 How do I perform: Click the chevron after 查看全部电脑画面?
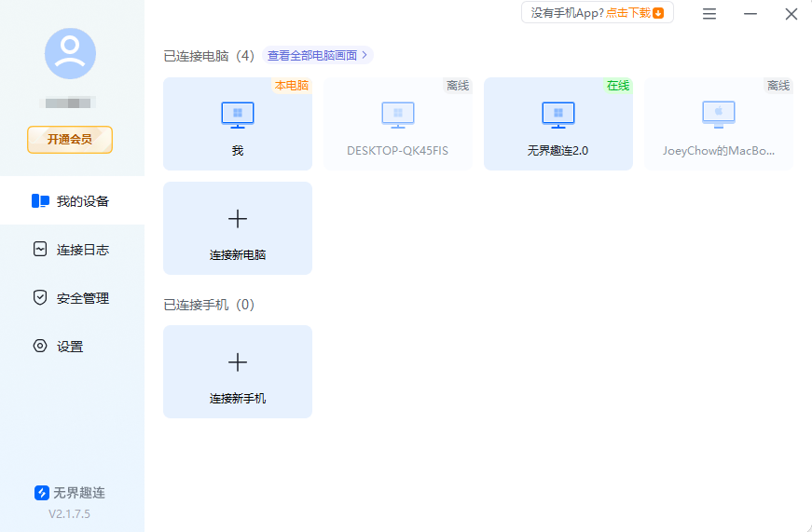[x=365, y=55]
